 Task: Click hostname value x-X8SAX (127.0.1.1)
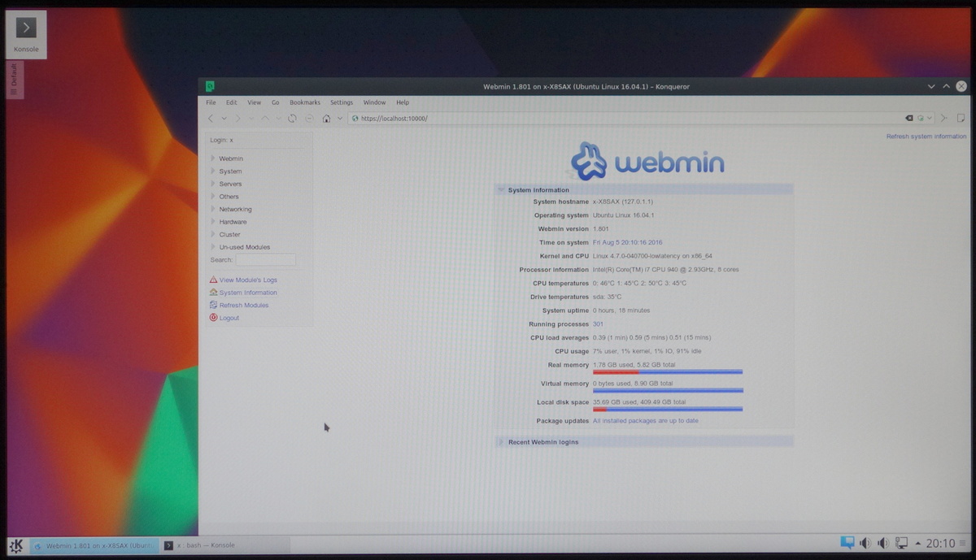[x=623, y=202]
